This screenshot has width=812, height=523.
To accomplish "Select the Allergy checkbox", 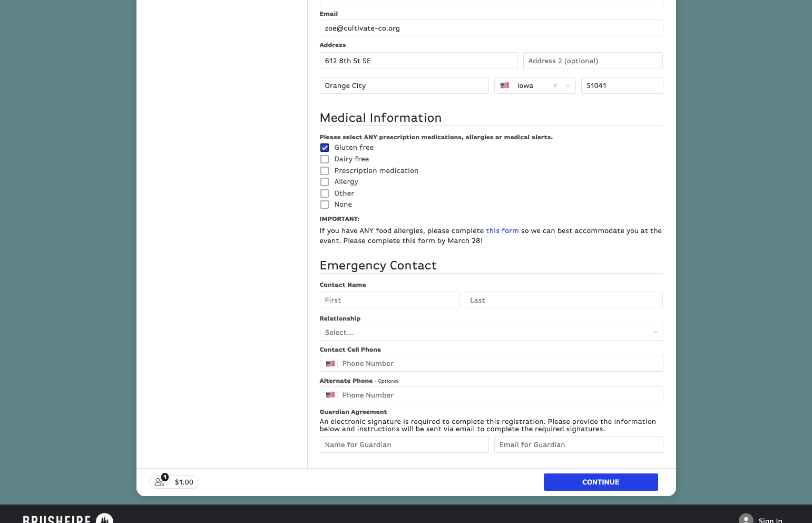I will 325,182.
